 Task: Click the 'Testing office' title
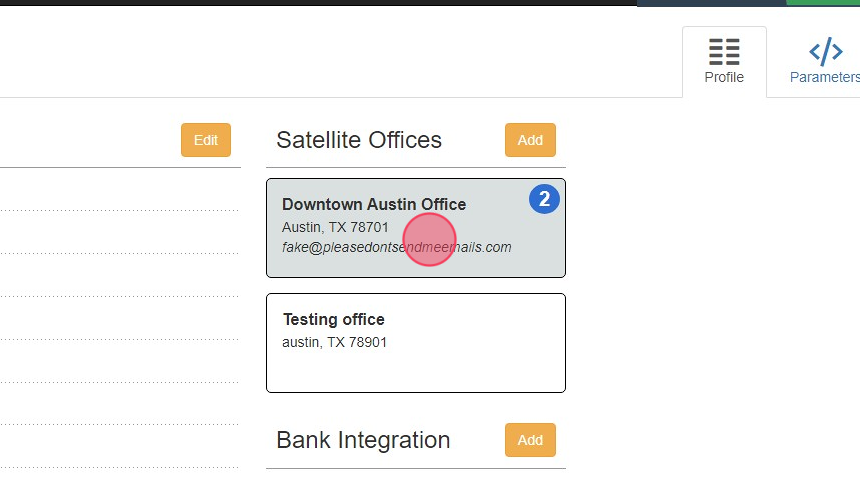(334, 319)
